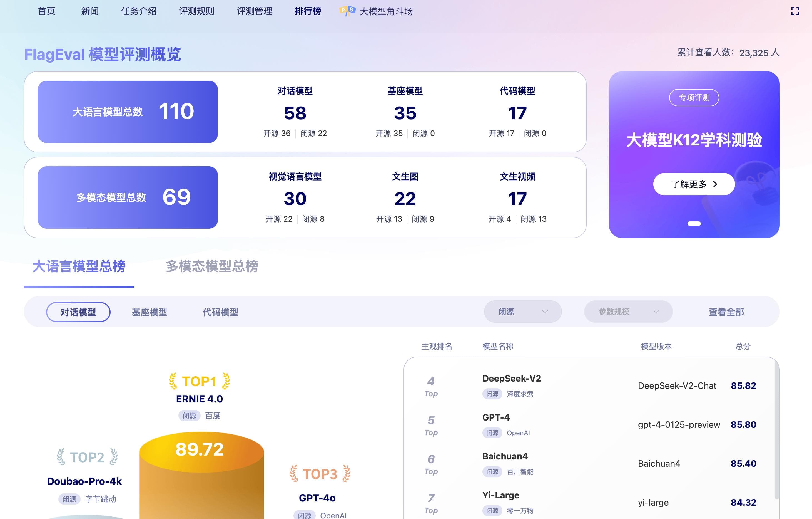Click the 多模态模型总数 69 card
812x519 pixels.
128,197
